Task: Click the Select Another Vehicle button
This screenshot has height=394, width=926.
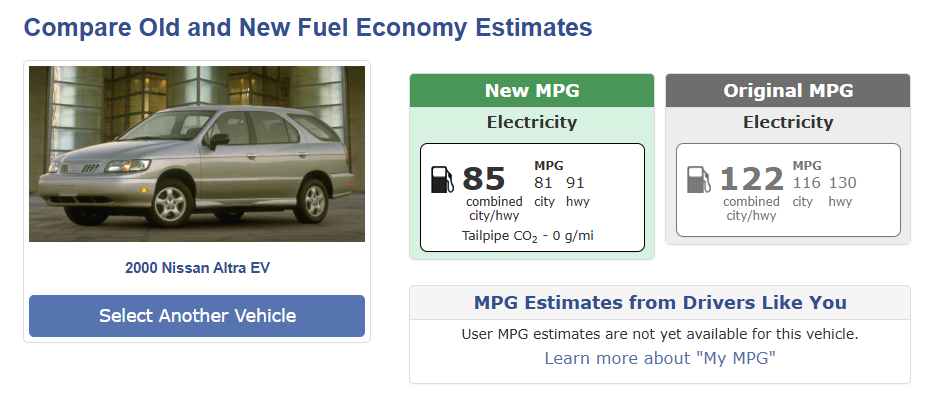Action: point(197,316)
